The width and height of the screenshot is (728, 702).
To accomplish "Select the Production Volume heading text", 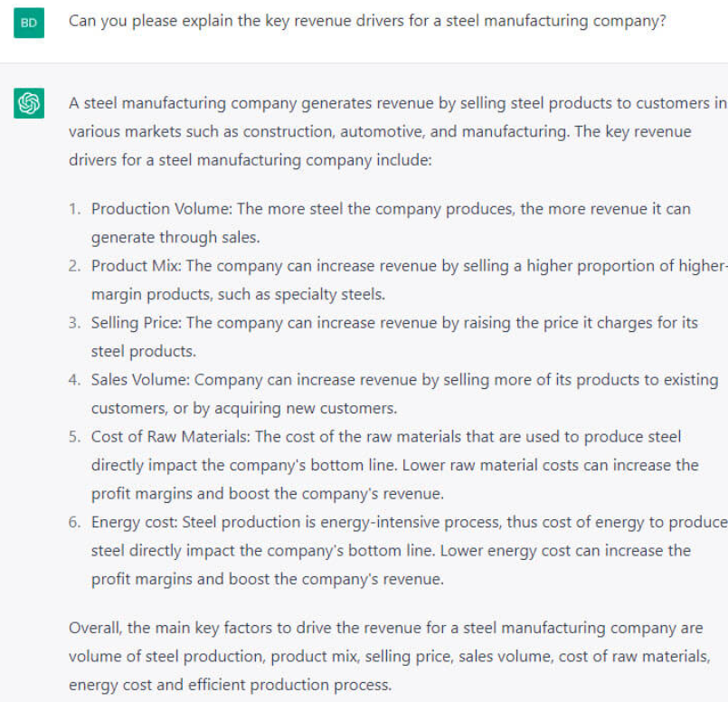I will click(161, 209).
